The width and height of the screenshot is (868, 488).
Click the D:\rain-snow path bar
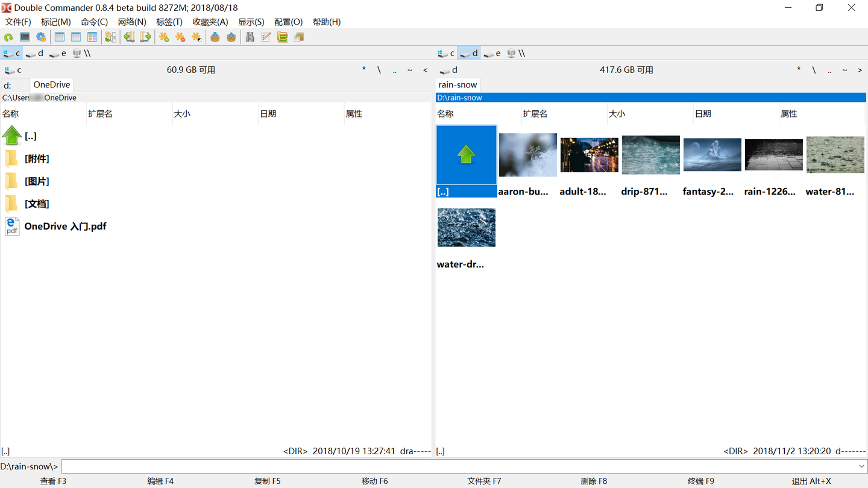tap(651, 98)
